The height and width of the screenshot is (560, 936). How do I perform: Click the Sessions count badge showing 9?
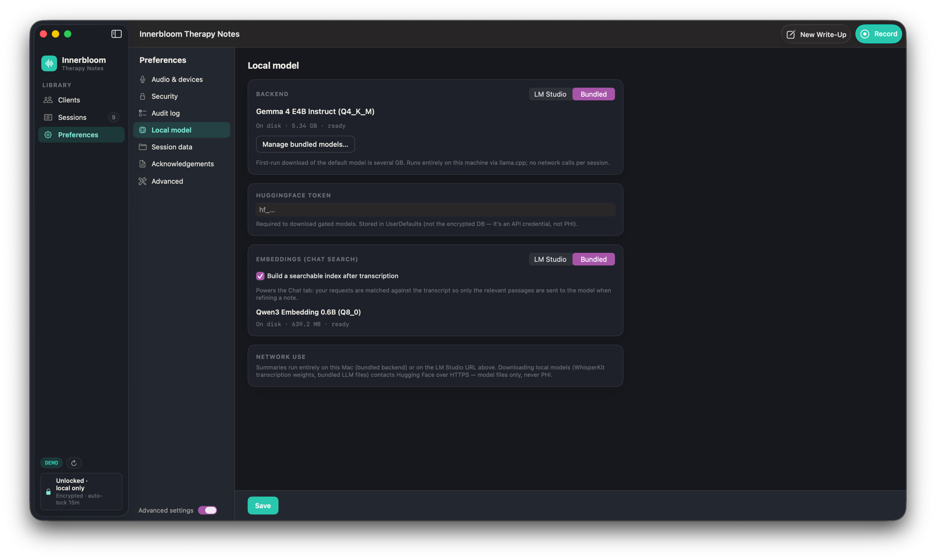pyautogui.click(x=113, y=117)
